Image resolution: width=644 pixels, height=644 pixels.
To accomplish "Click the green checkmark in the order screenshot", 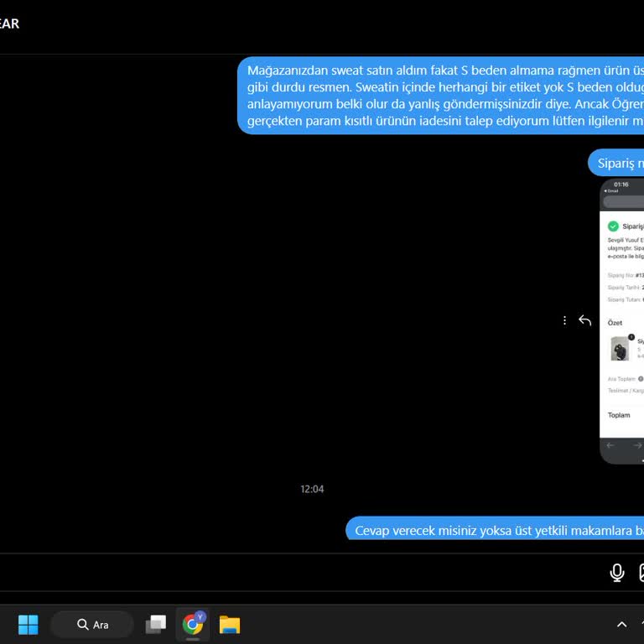I will [613, 226].
